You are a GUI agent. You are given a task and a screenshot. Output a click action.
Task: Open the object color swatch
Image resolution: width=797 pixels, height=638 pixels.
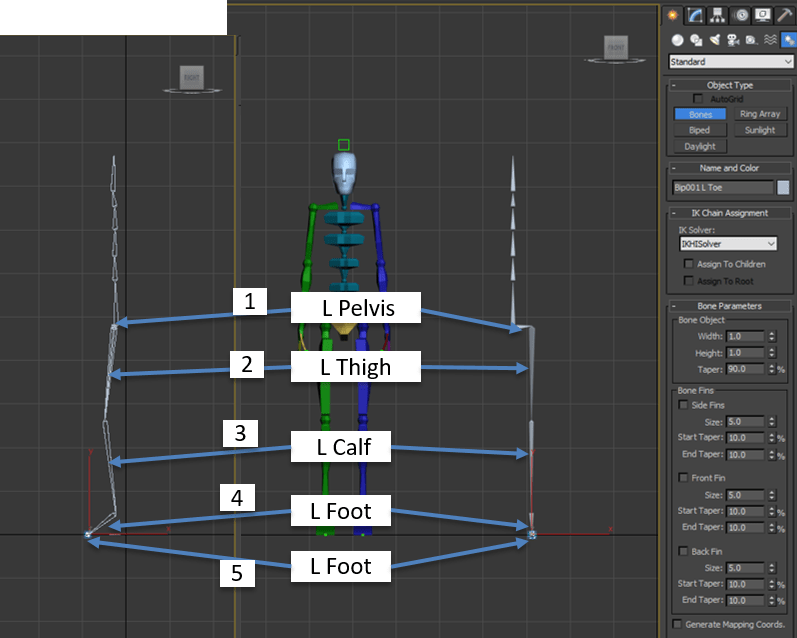[784, 187]
